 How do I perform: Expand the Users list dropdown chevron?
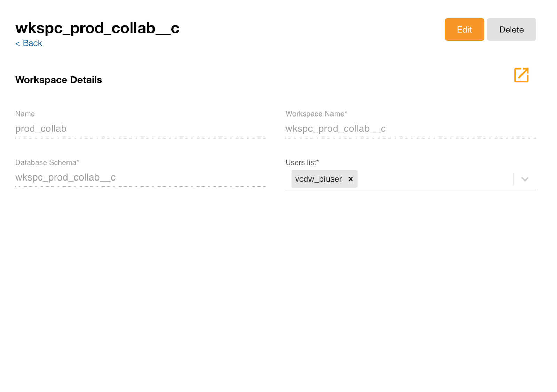coord(525,179)
